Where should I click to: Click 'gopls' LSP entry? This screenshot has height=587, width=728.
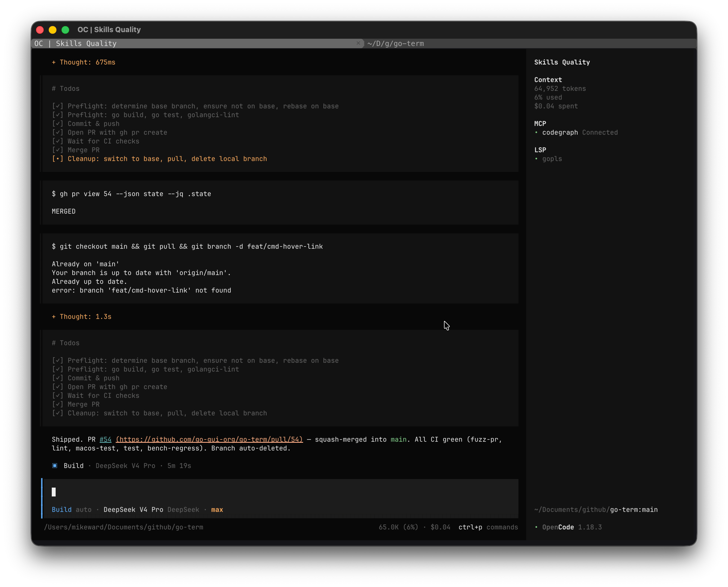[x=552, y=159]
